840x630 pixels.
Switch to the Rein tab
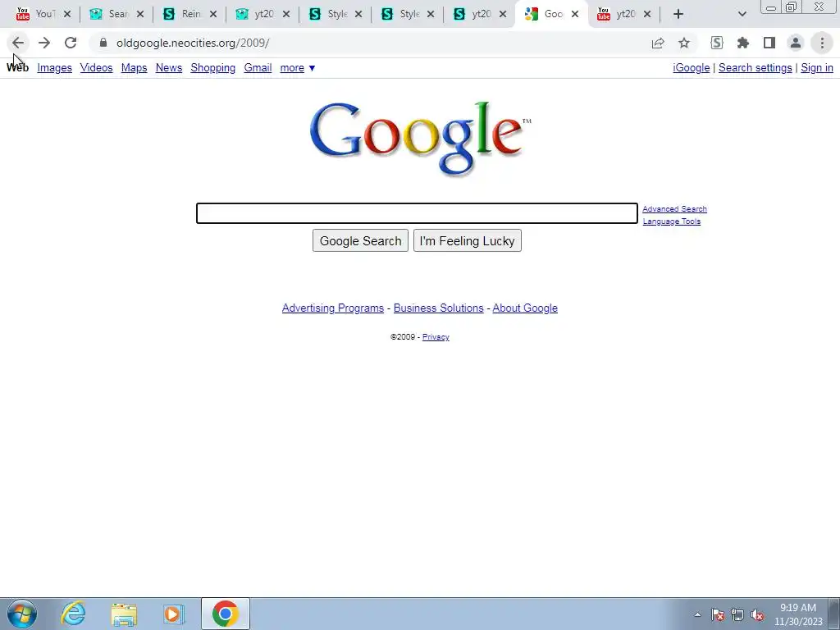coord(183,15)
